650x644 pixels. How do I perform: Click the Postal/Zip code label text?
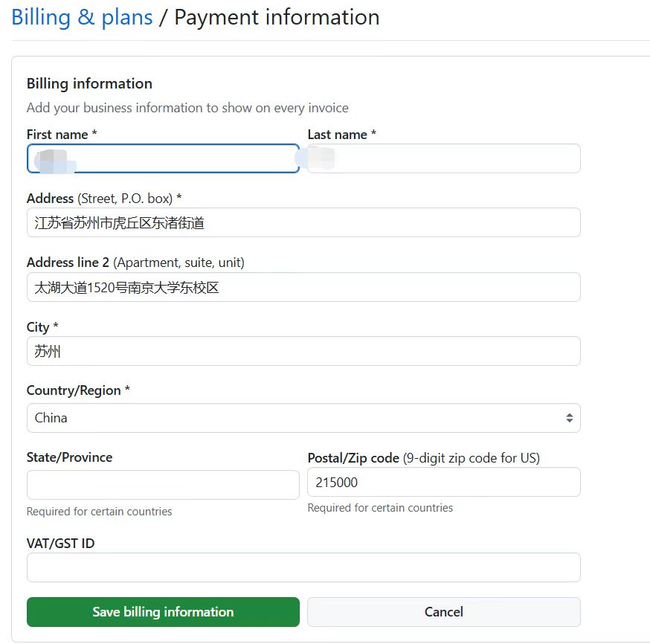point(353,458)
